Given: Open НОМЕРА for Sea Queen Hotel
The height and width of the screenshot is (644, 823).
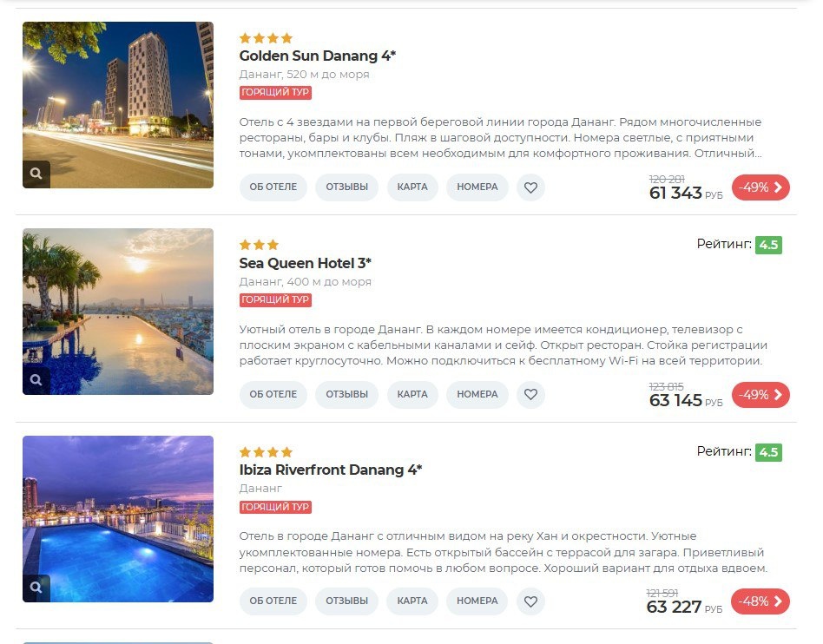Looking at the screenshot, I should [x=477, y=395].
